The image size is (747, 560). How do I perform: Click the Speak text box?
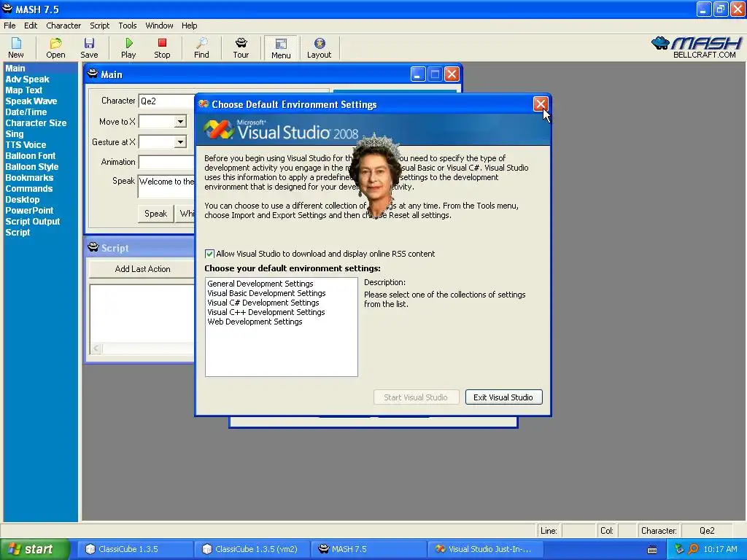coord(166,186)
